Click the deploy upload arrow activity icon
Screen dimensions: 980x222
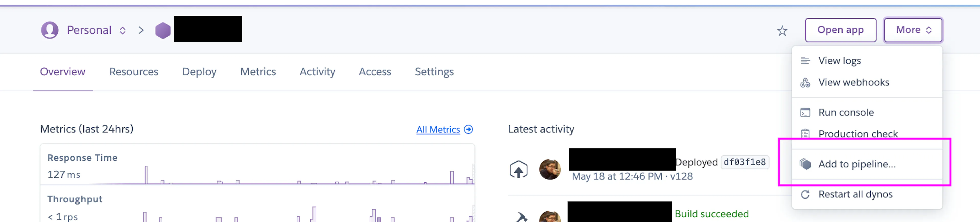click(519, 170)
